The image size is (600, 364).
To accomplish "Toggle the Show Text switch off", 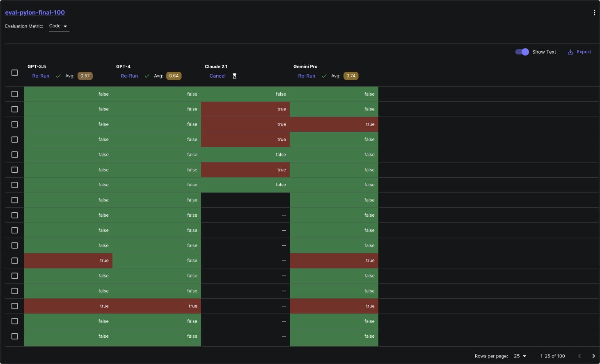I will coord(522,52).
